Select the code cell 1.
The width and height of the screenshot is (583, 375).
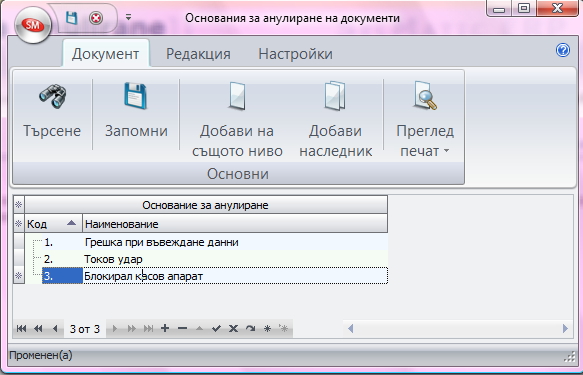coord(62,242)
